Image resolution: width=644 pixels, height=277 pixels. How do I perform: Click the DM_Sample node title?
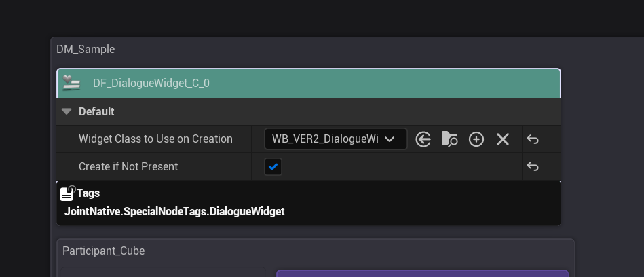(x=86, y=49)
